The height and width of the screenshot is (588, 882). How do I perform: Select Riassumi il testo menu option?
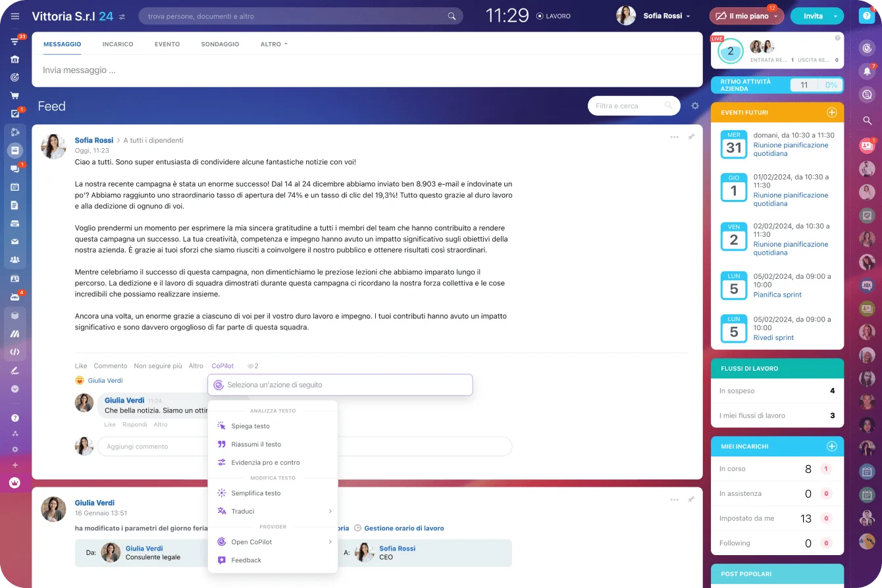(x=256, y=445)
